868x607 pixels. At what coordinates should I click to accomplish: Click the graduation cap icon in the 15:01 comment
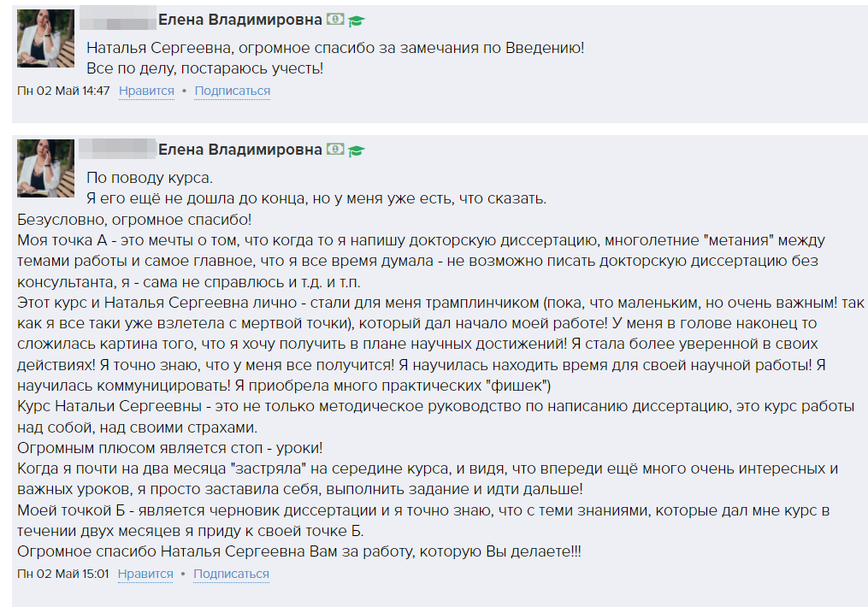(356, 150)
